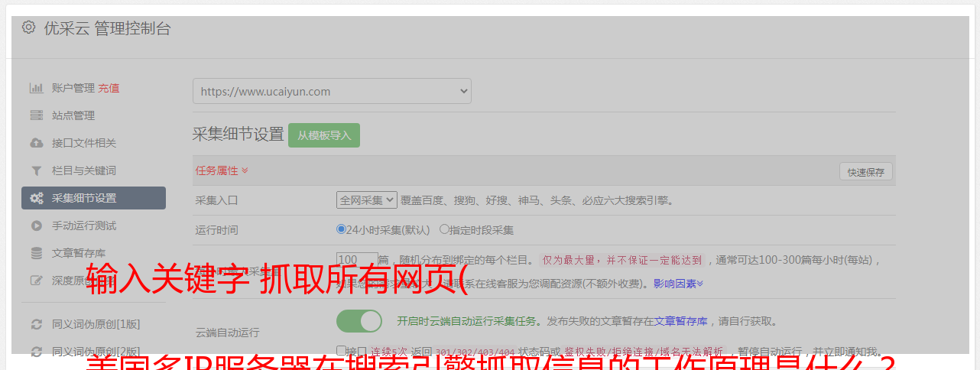Viewport: 980px width, 370px height.
Task: Click the 运行时间 row label
Action: tap(217, 229)
